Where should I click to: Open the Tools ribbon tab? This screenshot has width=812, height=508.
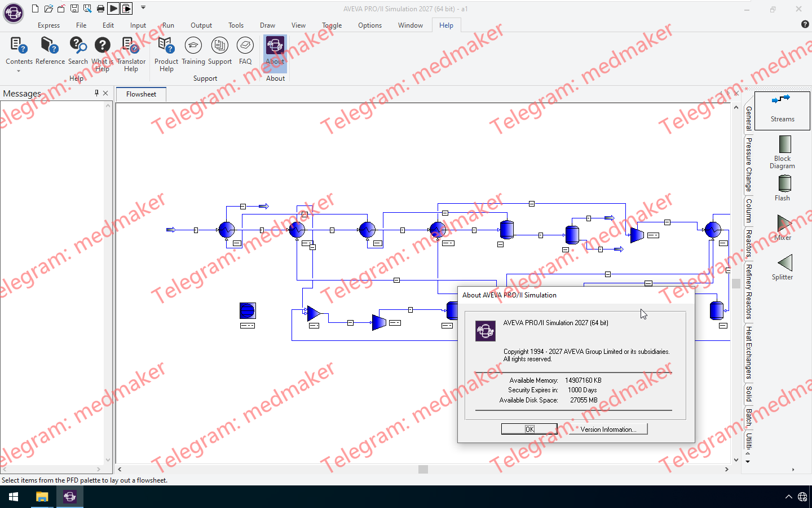click(x=236, y=25)
